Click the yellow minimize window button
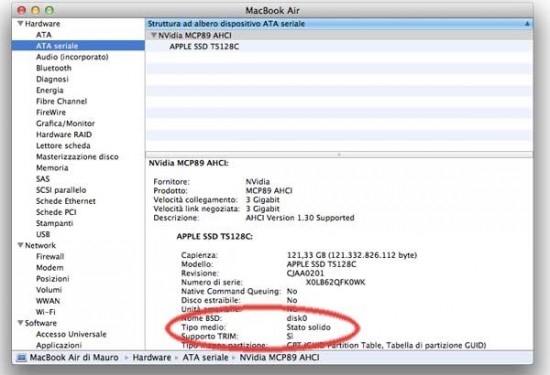 tap(35, 10)
